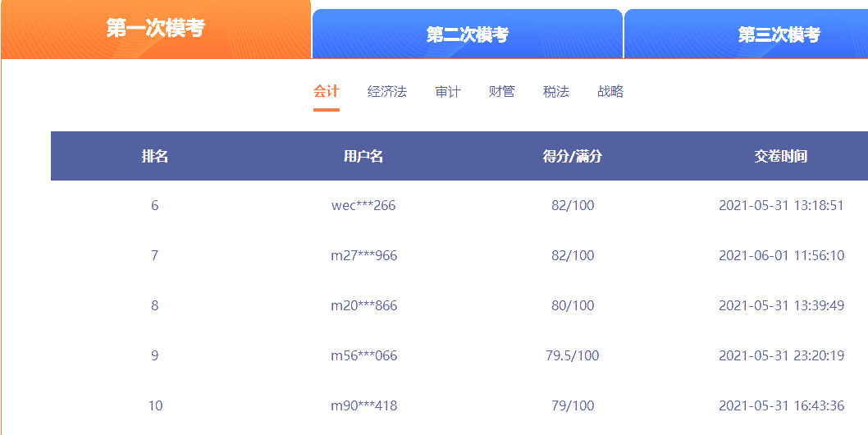Image resolution: width=868 pixels, height=435 pixels.
Task: Open the 第三次模考 tab
Action: tap(747, 34)
